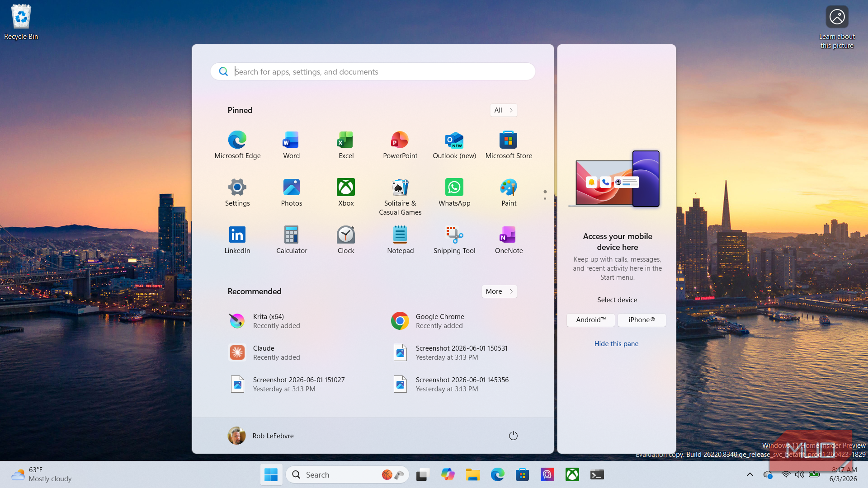Open WhatsApp from the Start menu
Image resolution: width=868 pixels, height=488 pixels.
[x=454, y=192]
